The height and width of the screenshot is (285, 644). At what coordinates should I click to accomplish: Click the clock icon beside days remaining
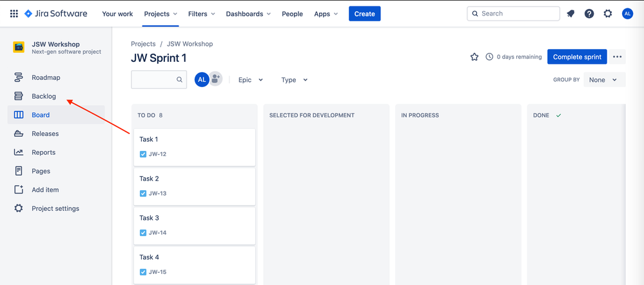pos(489,57)
